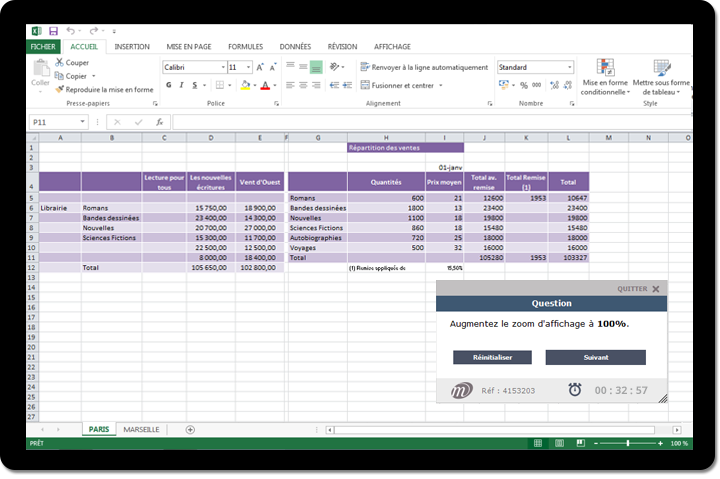Add a new sheet with plus icon
The width and height of the screenshot is (720, 479).
190,429
